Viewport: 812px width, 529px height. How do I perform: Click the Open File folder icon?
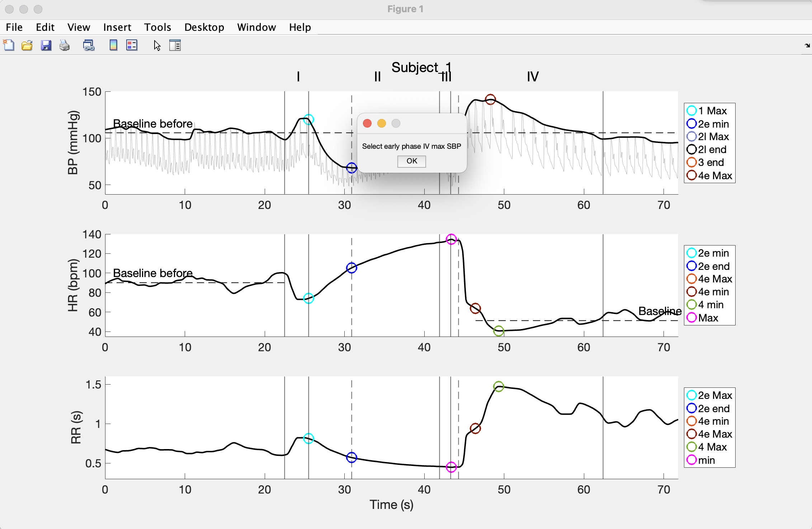click(27, 46)
